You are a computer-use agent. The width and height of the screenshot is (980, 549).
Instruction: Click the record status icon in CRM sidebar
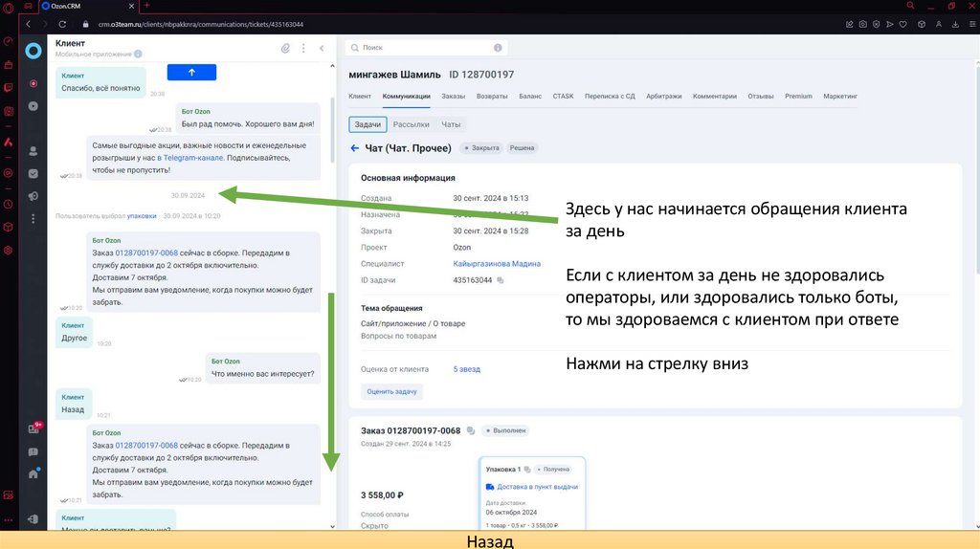pos(33,83)
